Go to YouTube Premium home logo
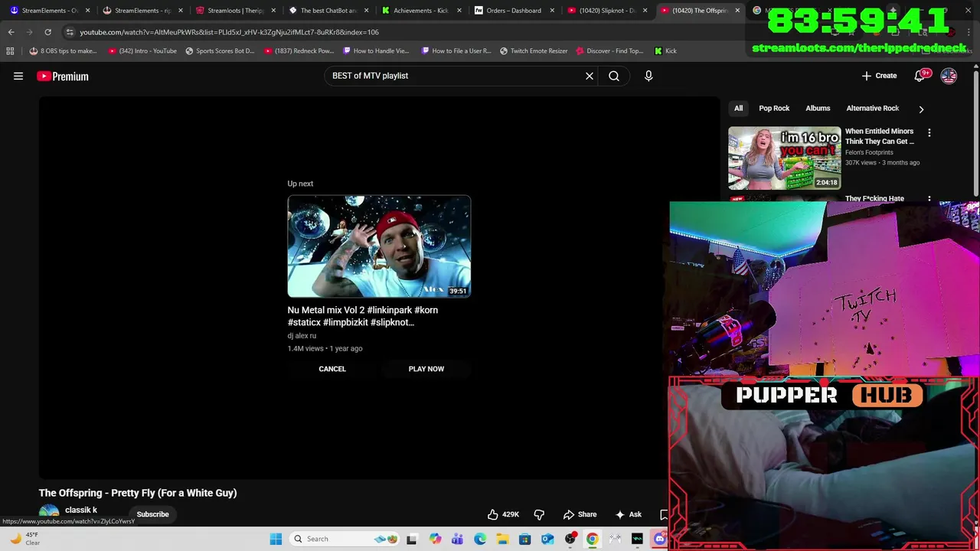Viewport: 980px width, 551px height. (x=63, y=76)
